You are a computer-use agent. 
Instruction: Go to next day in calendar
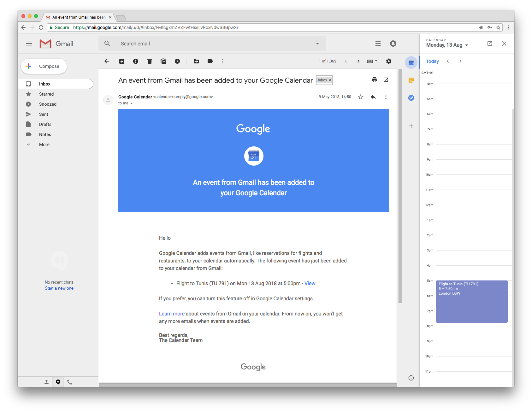click(460, 61)
